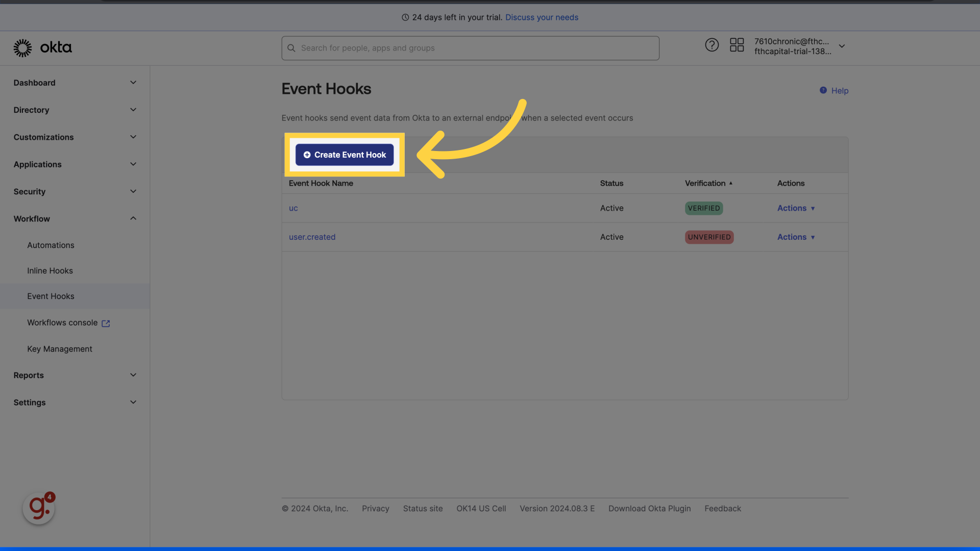The width and height of the screenshot is (980, 551).
Task: Click OK14 US Cell footer text
Action: pyautogui.click(x=481, y=509)
